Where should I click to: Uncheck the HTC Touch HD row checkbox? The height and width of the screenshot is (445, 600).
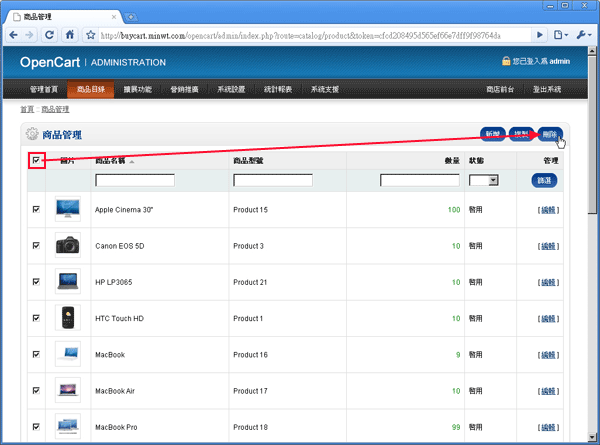click(36, 318)
